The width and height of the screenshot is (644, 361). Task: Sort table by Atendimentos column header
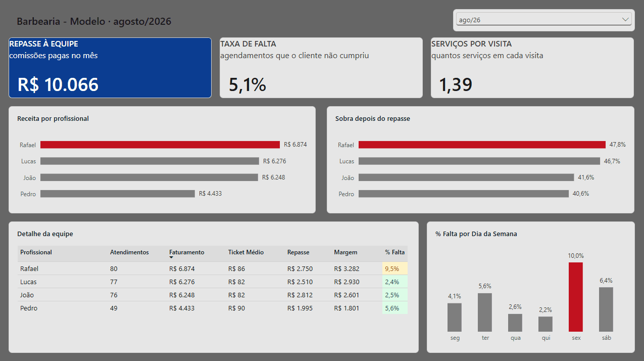pos(129,252)
